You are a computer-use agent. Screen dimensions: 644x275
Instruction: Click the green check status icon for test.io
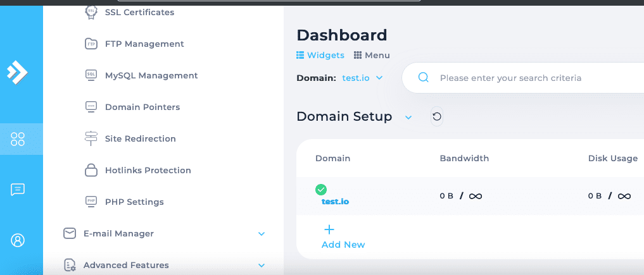pyautogui.click(x=321, y=190)
